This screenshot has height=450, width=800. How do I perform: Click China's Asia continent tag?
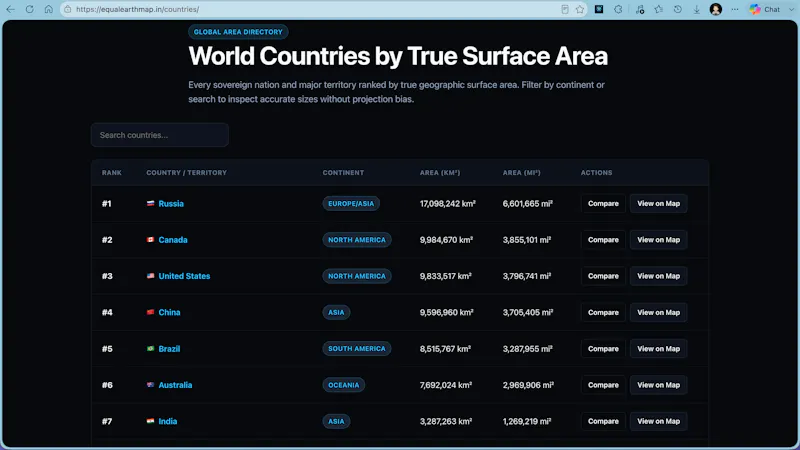tap(336, 312)
